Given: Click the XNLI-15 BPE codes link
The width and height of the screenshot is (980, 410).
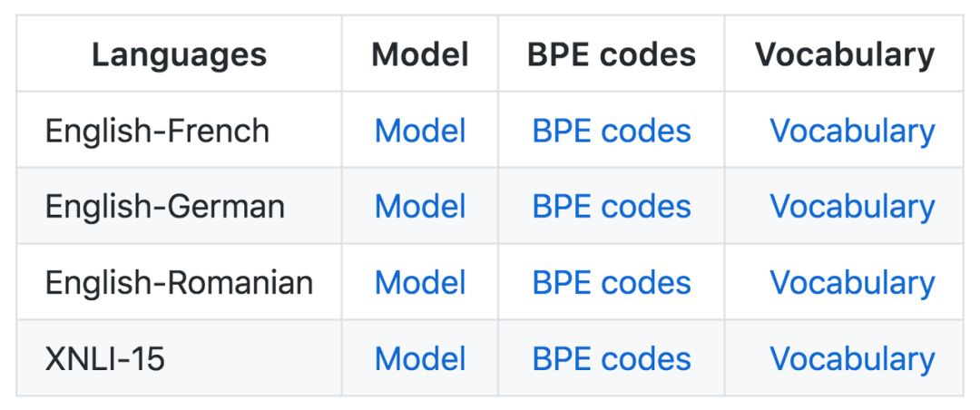Looking at the screenshot, I should click(612, 359).
